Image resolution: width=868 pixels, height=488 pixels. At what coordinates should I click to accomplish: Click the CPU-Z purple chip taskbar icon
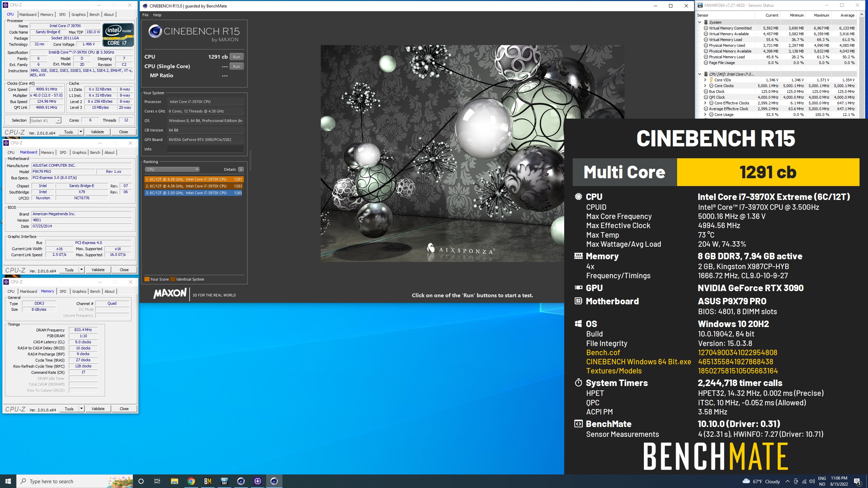258,481
